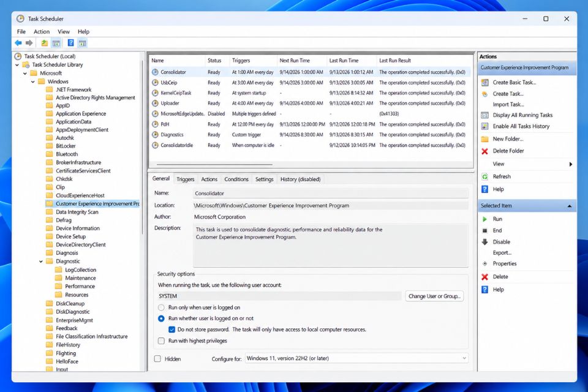Collapse the Diagnostic folder node
Image resolution: width=588 pixels, height=392 pixels.
tap(41, 262)
